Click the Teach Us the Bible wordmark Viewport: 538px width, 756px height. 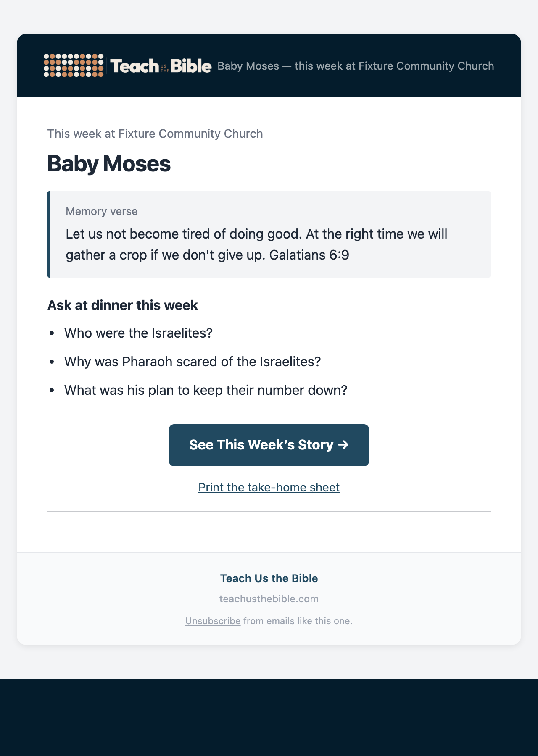click(161, 66)
